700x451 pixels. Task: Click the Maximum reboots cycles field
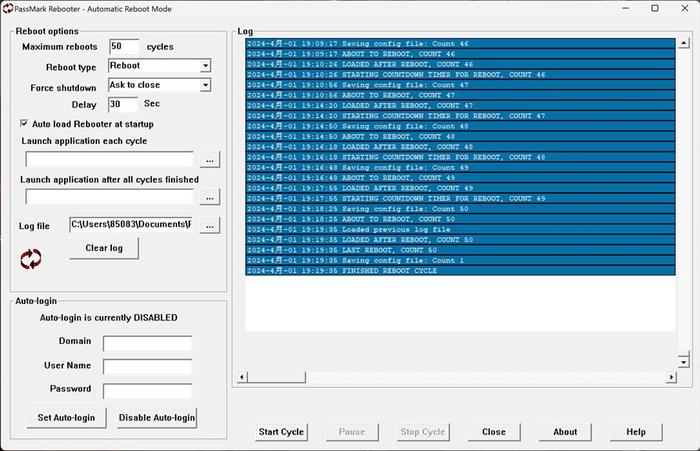124,46
